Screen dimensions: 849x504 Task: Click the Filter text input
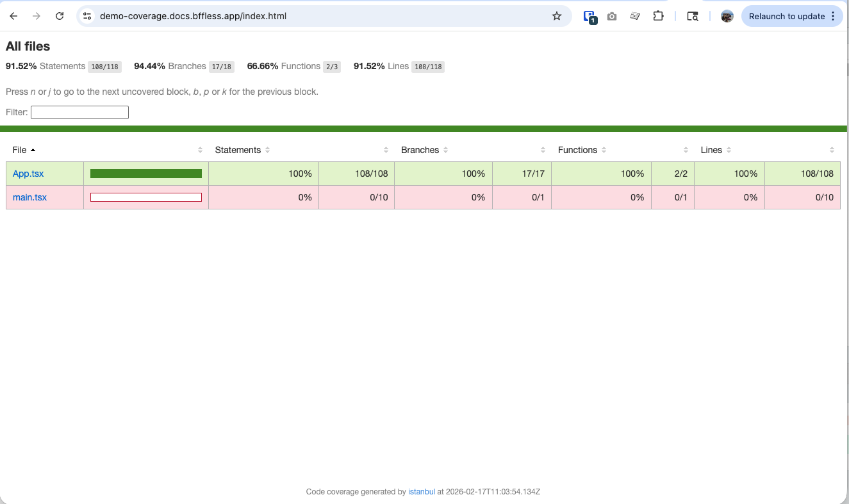(79, 113)
